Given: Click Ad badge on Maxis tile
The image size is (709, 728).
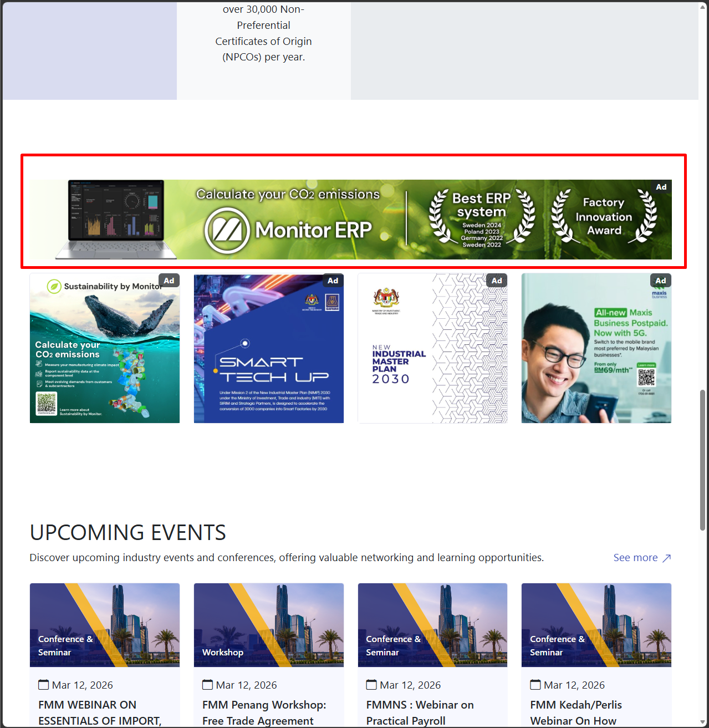Looking at the screenshot, I should point(661,281).
